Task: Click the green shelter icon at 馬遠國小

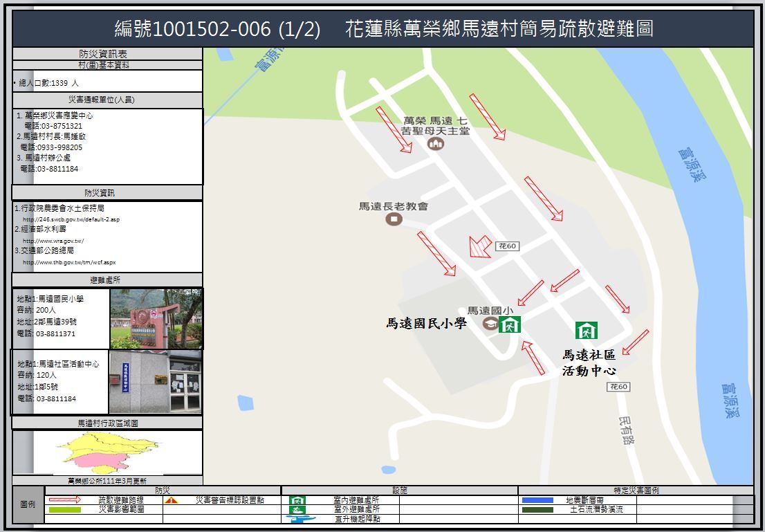Action: point(510,324)
